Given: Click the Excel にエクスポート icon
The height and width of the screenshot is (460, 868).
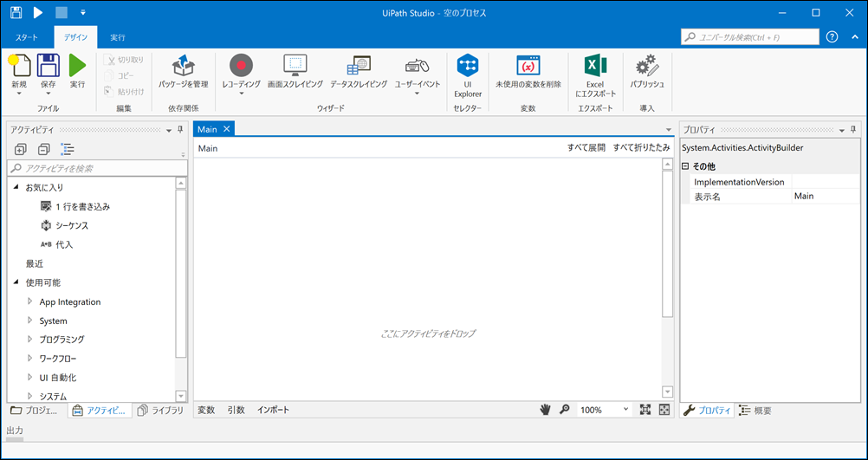Looking at the screenshot, I should (594, 66).
